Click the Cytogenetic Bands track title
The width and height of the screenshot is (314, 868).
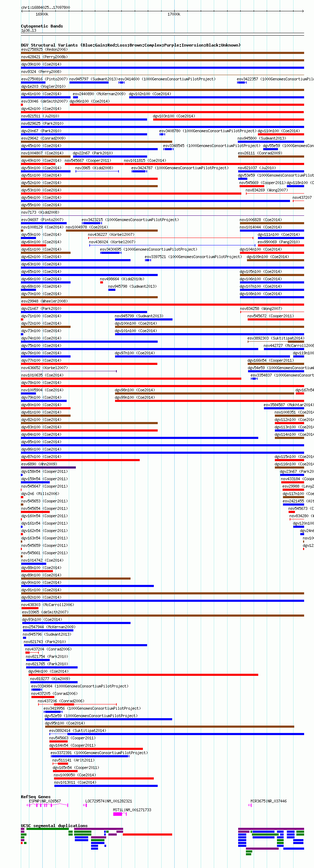(42, 26)
